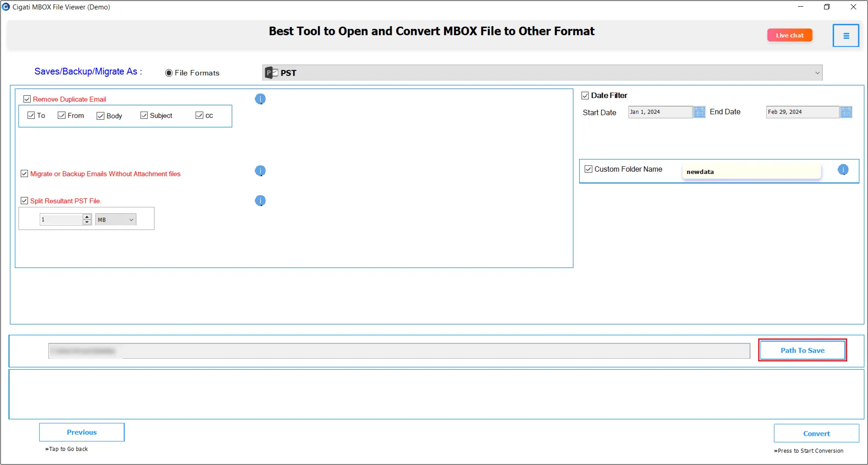Toggle the Split Resultant PST File checkbox
The width and height of the screenshot is (868, 465).
tap(24, 201)
